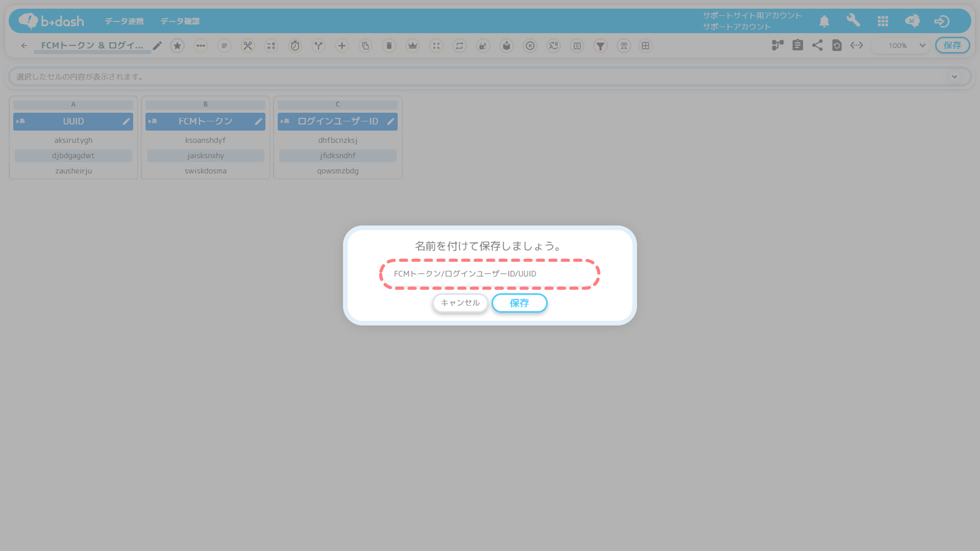This screenshot has height=551, width=980.
Task: Select cell jaisksnxhy
Action: [x=205, y=156]
